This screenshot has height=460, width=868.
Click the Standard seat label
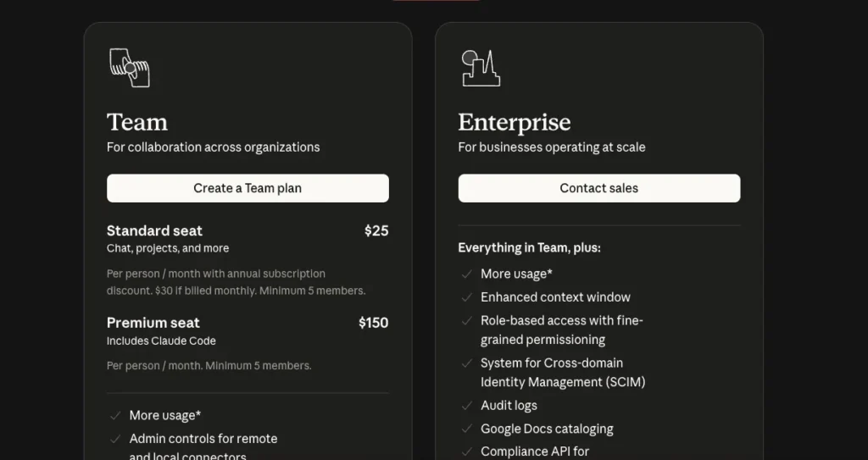click(154, 230)
